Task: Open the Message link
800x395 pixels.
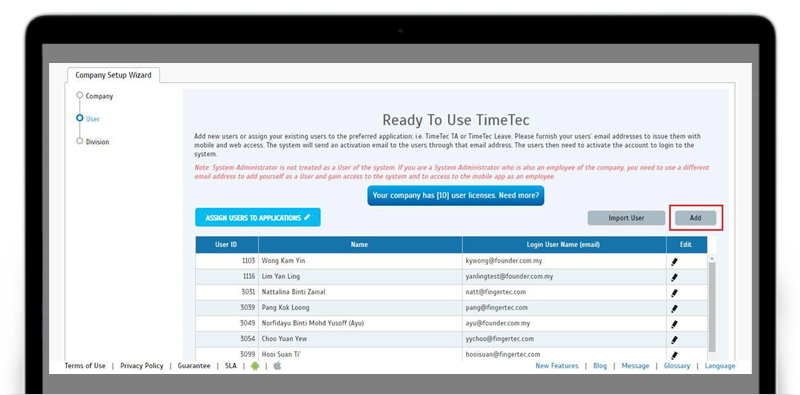Action: point(635,366)
